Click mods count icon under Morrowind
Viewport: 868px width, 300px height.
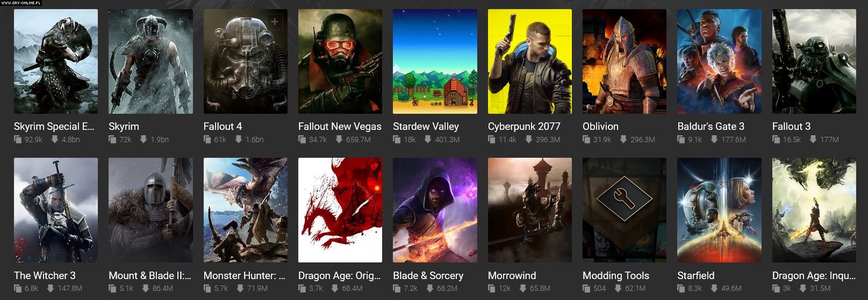point(491,289)
